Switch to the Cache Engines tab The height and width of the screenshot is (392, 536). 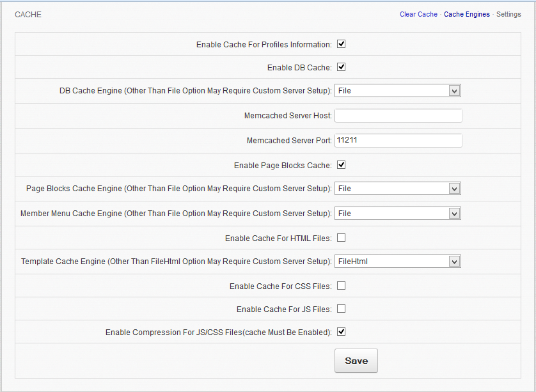[467, 14]
